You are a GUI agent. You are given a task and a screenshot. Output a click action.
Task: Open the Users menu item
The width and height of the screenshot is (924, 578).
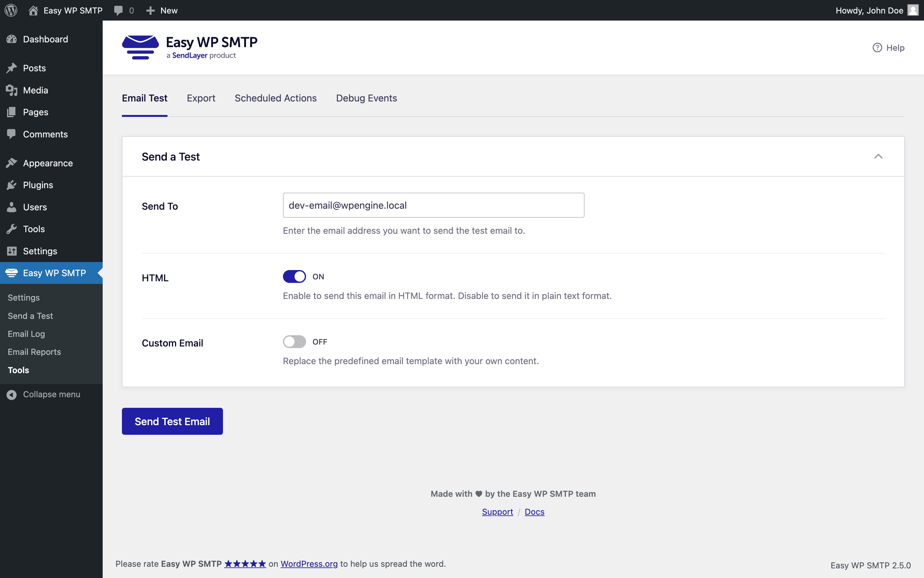tap(51, 207)
